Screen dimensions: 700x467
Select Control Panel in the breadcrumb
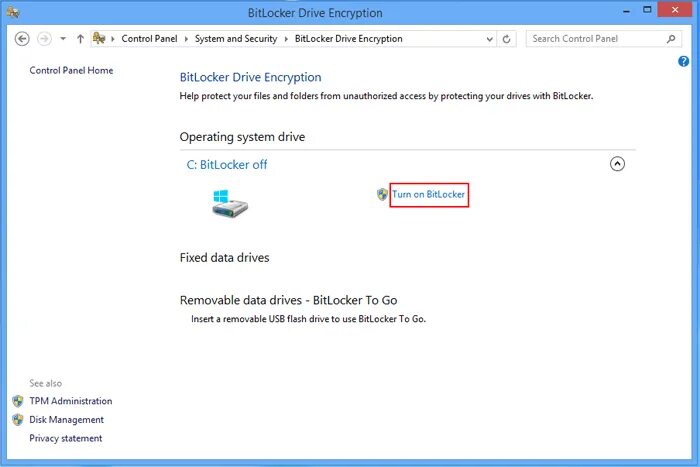point(149,39)
